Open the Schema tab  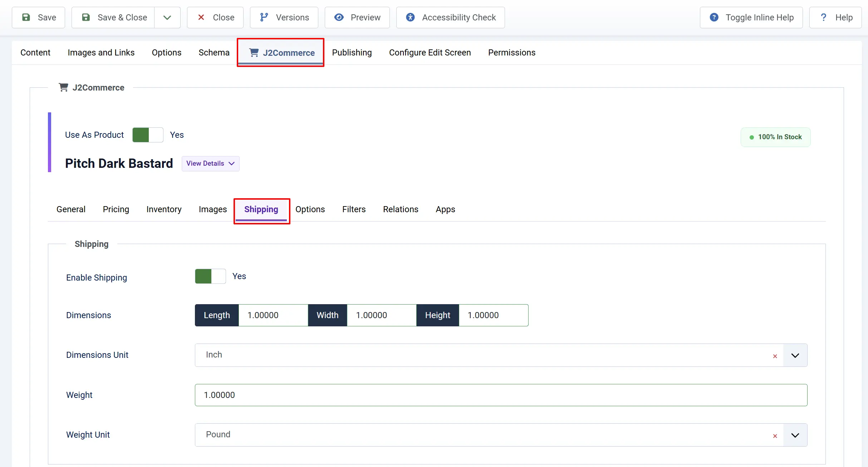(x=214, y=53)
